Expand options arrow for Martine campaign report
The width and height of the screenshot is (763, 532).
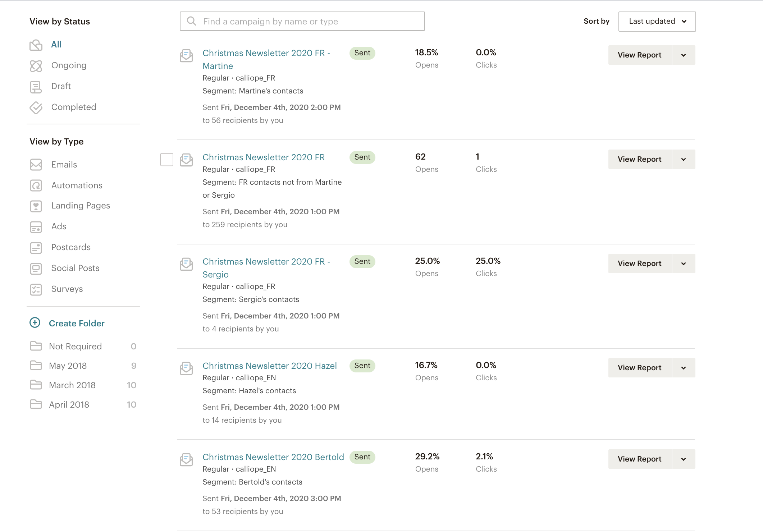pos(684,55)
